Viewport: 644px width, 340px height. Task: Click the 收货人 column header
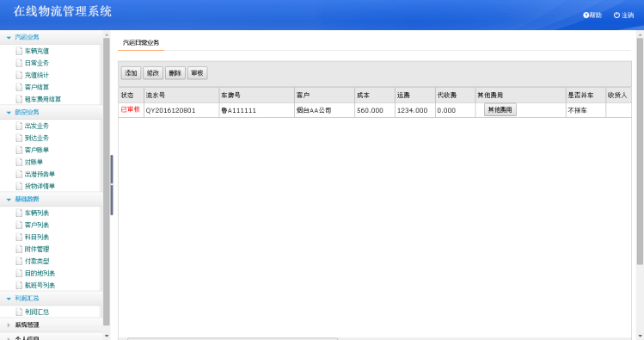point(618,95)
